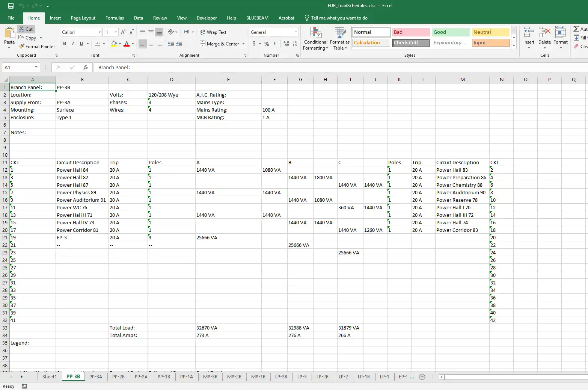Open the Page Layout ribbon tab
Image resolution: width=588 pixels, height=390 pixels.
[83, 18]
